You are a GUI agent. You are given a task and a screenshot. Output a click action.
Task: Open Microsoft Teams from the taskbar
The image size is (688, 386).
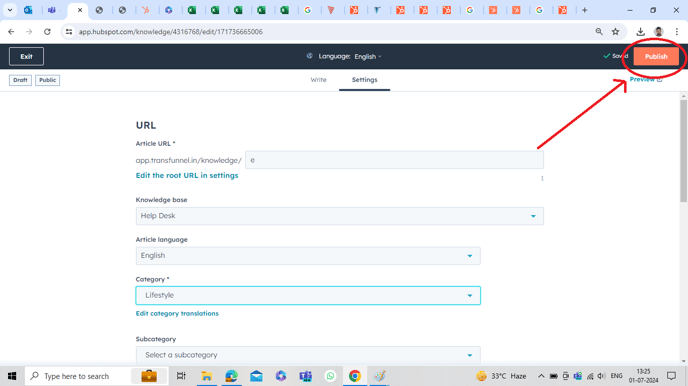point(306,376)
